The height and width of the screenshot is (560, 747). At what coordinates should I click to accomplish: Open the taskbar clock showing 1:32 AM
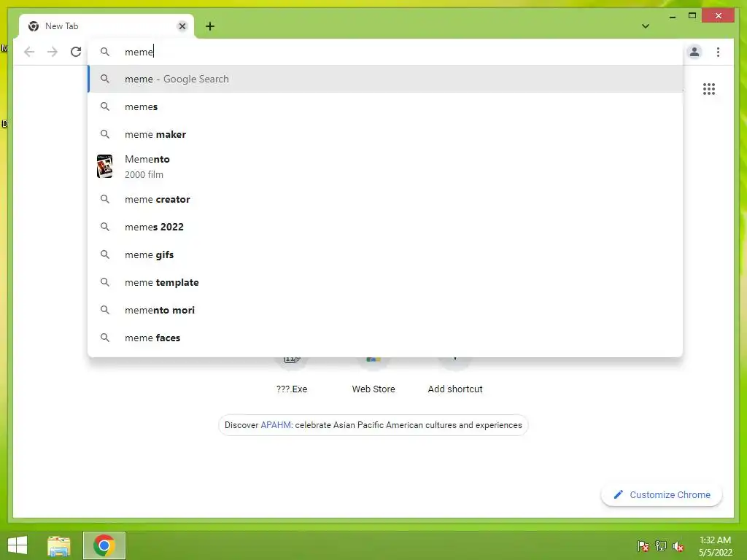point(715,545)
